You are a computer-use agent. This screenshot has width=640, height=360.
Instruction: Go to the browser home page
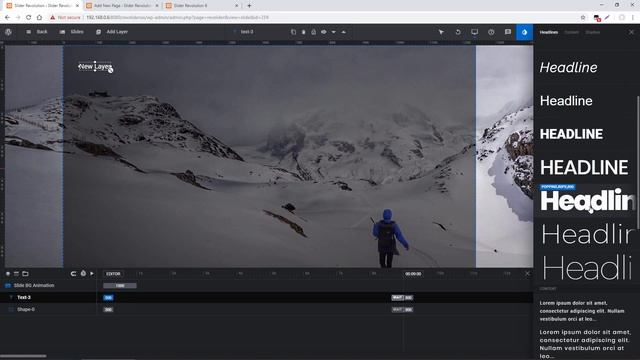click(39, 18)
